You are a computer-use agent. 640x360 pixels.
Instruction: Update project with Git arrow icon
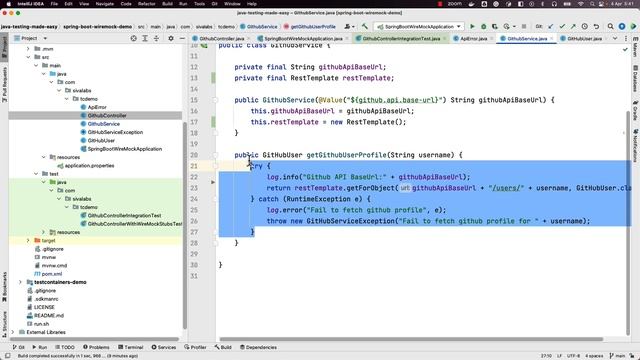click(x=551, y=27)
